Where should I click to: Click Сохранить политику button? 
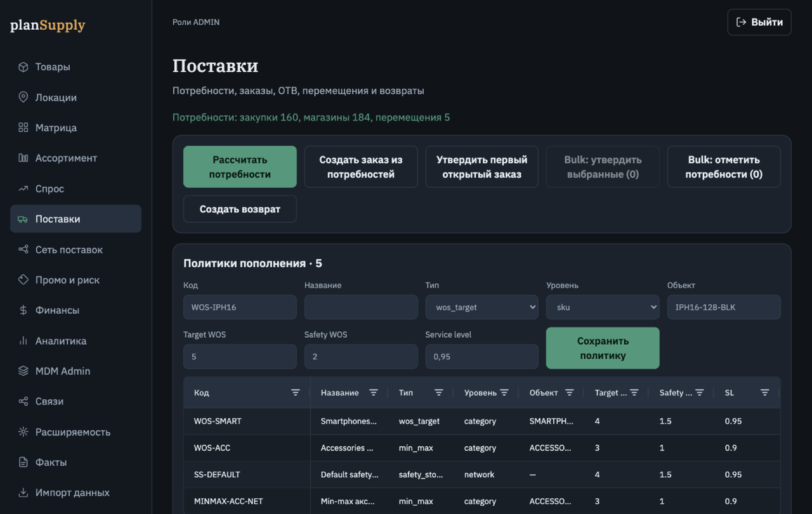pyautogui.click(x=603, y=348)
